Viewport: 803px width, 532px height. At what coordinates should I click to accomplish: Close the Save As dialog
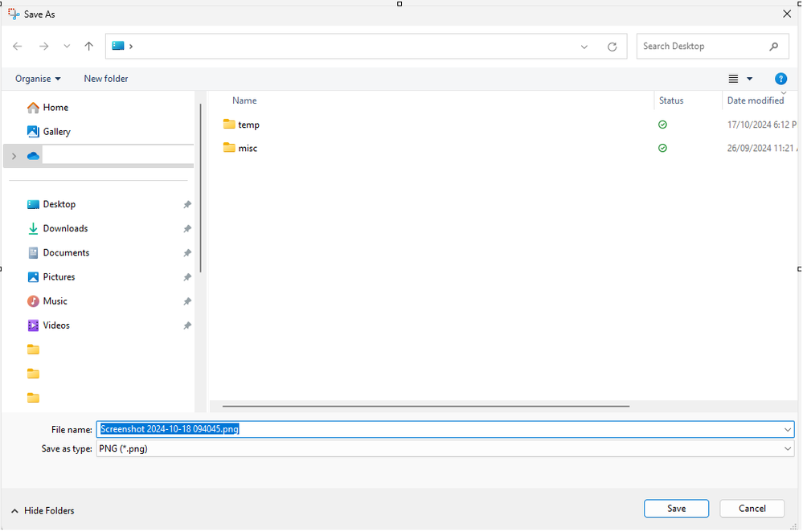[x=787, y=14]
